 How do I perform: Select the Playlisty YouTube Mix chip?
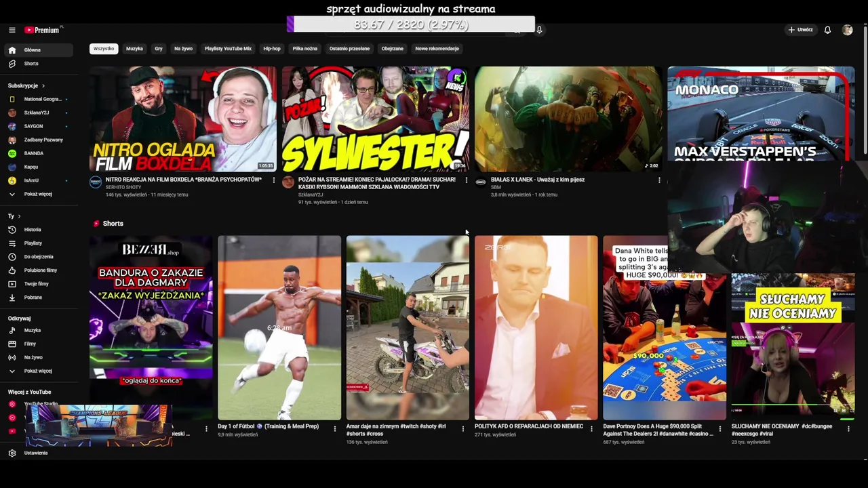click(228, 49)
